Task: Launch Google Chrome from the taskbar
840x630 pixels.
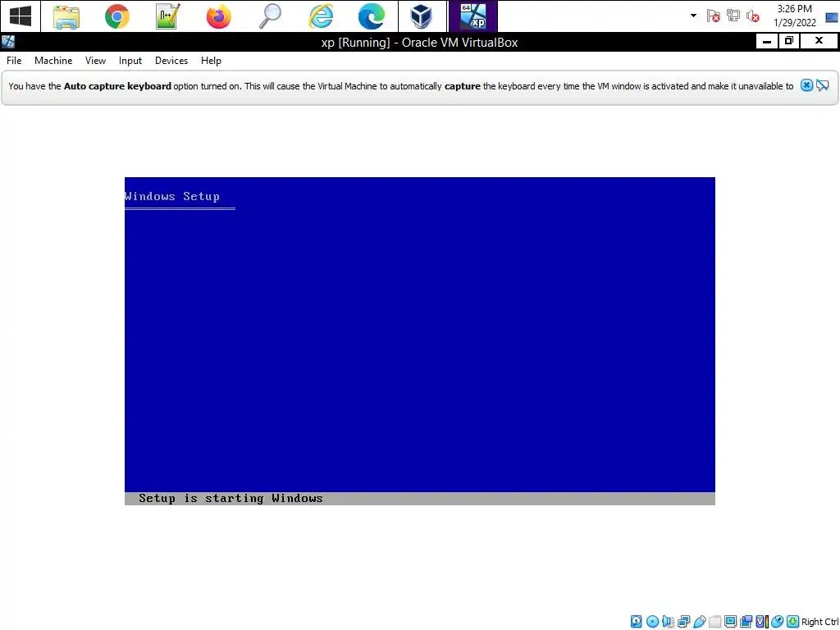Action: [x=116, y=16]
